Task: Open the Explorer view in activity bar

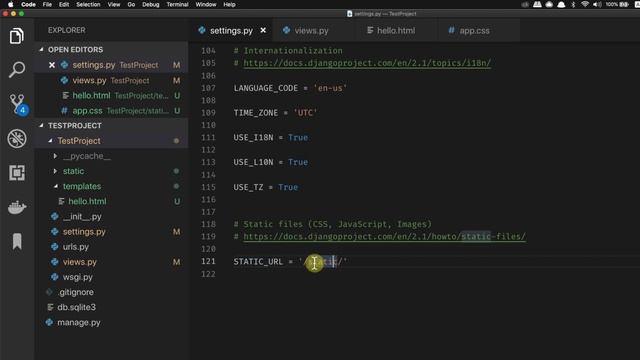Action: point(17,36)
